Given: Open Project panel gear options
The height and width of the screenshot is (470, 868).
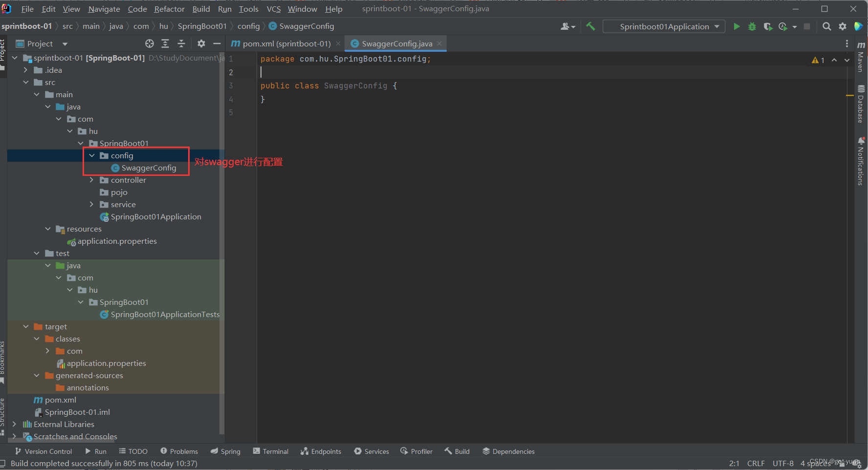Looking at the screenshot, I should click(x=201, y=43).
